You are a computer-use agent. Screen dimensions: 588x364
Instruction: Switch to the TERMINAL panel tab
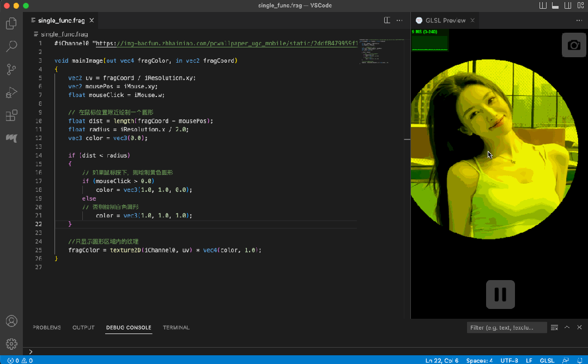[x=176, y=327]
